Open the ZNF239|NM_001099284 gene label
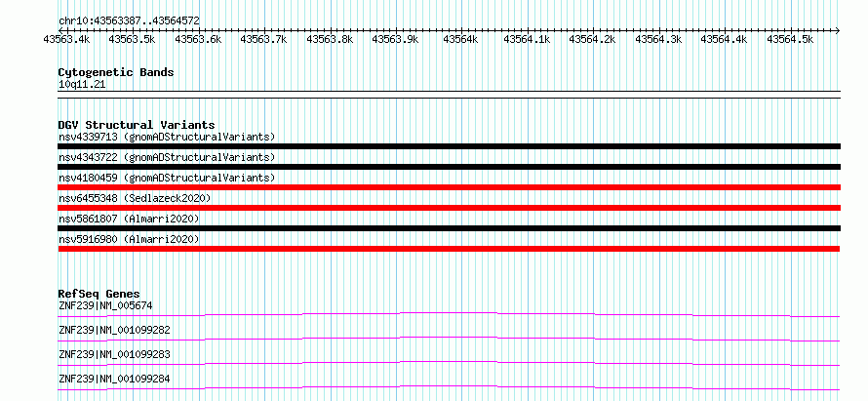This screenshot has height=401, width=868. [114, 379]
